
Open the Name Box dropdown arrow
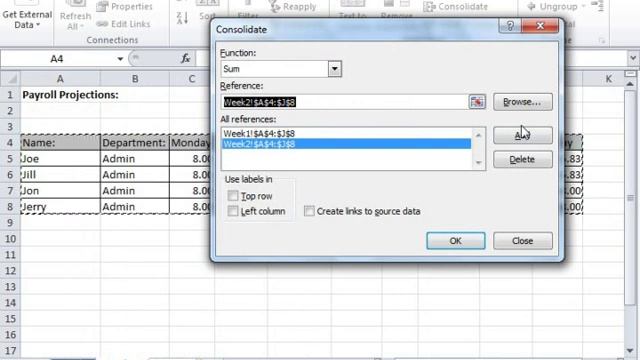coord(120,59)
